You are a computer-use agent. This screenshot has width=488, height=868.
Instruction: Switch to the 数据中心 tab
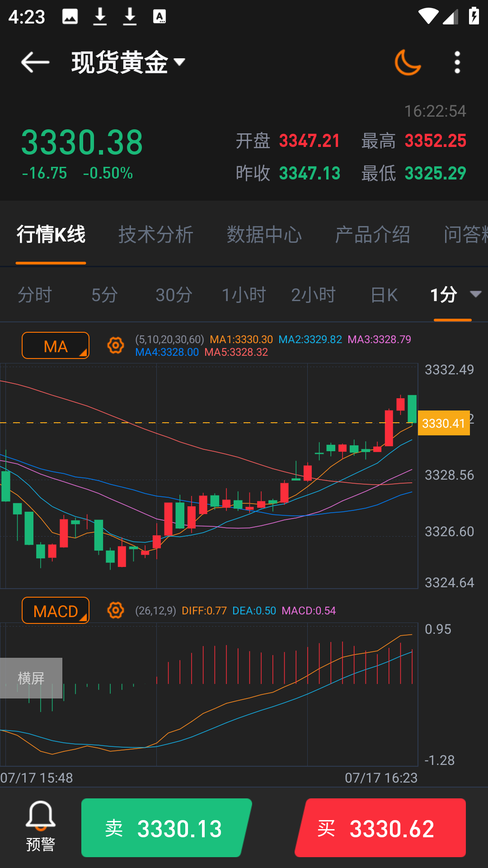(264, 235)
